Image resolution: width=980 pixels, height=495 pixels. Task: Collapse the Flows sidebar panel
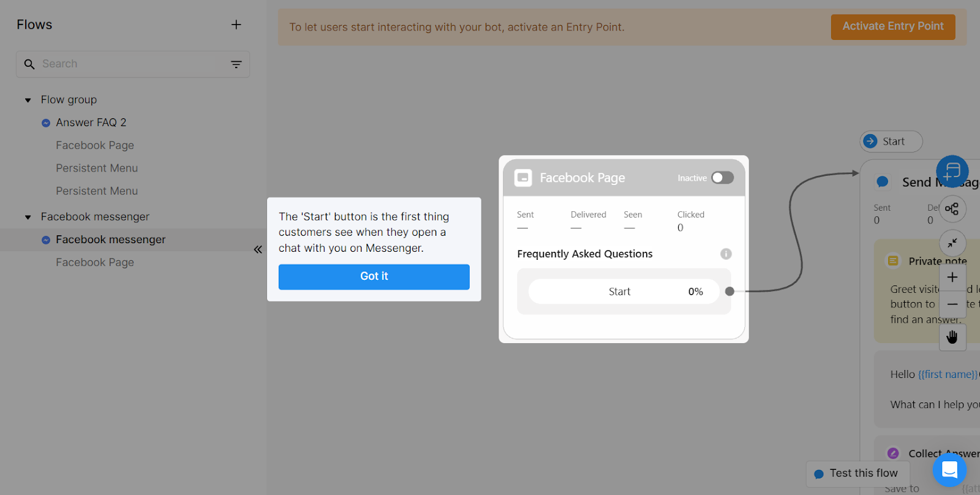coord(258,249)
